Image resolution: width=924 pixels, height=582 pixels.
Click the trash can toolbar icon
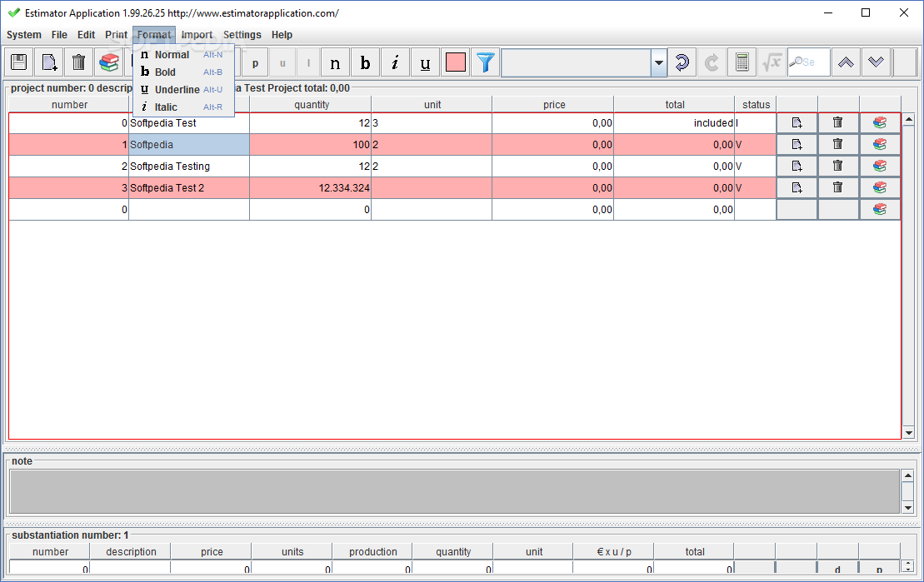[x=78, y=62]
